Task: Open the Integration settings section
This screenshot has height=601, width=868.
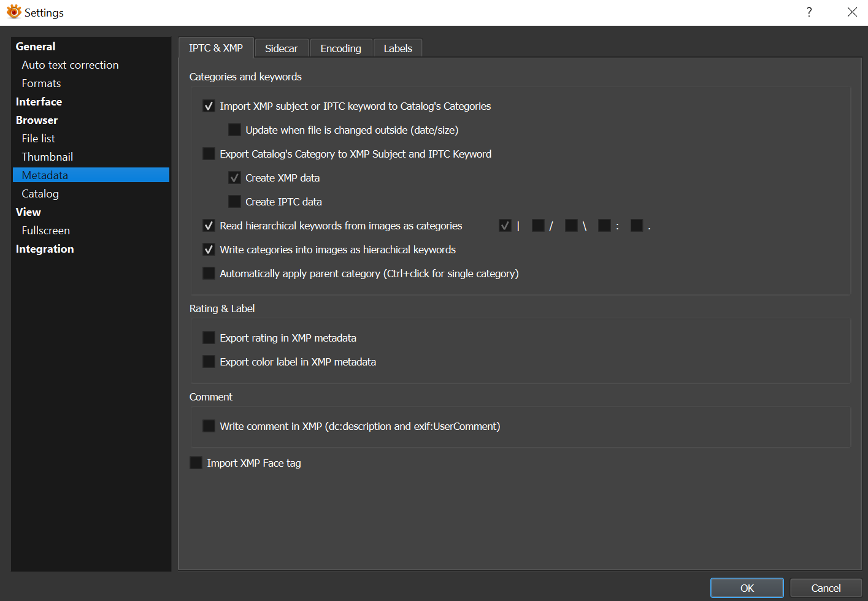Action: [x=45, y=249]
